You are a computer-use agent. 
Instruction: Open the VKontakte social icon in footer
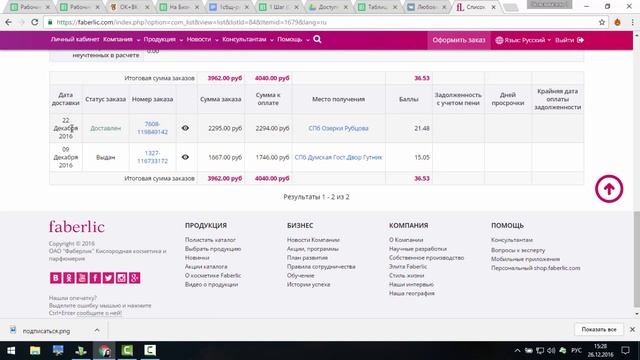(x=56, y=278)
